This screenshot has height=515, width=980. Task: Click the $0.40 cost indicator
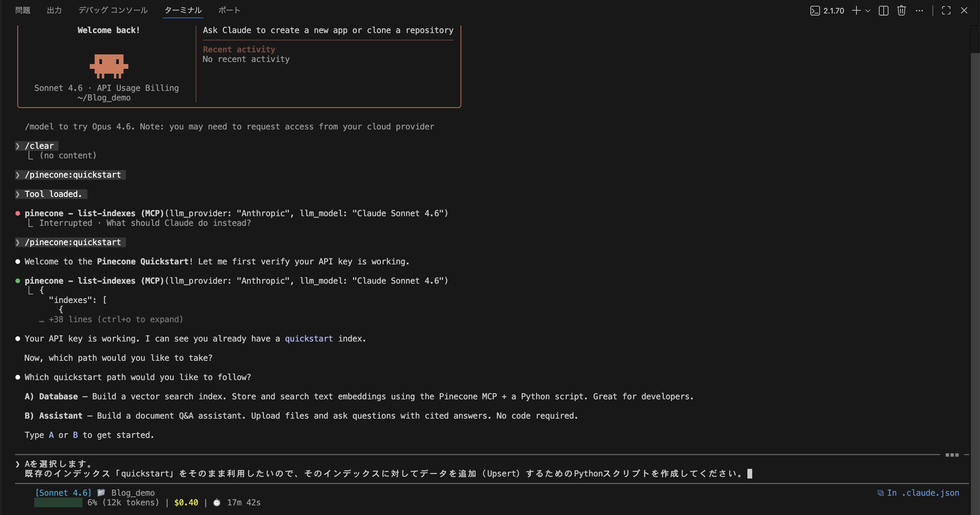[x=186, y=503]
